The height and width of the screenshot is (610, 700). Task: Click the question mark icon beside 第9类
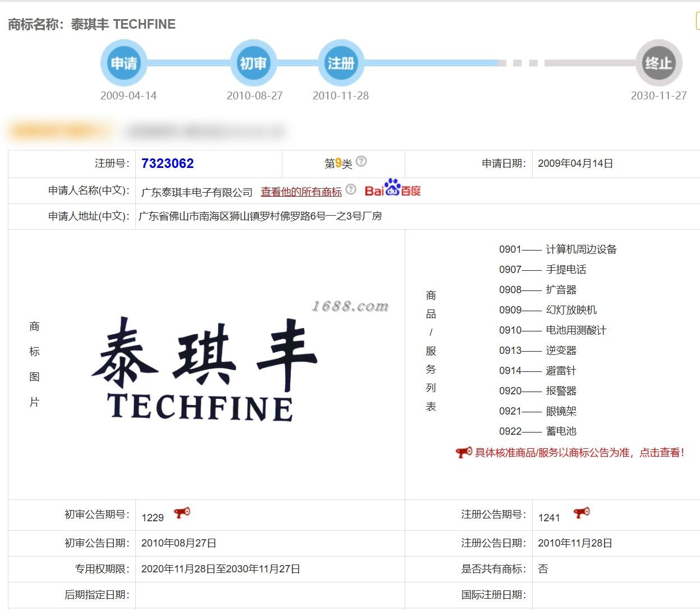click(362, 161)
